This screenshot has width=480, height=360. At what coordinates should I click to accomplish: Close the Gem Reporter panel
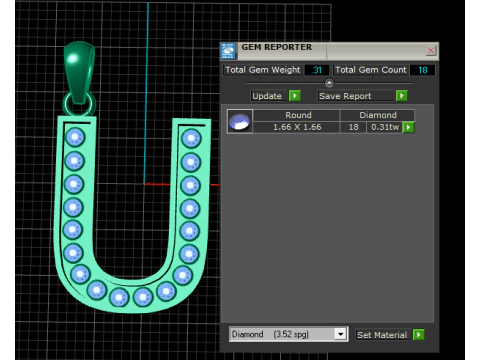(x=431, y=50)
